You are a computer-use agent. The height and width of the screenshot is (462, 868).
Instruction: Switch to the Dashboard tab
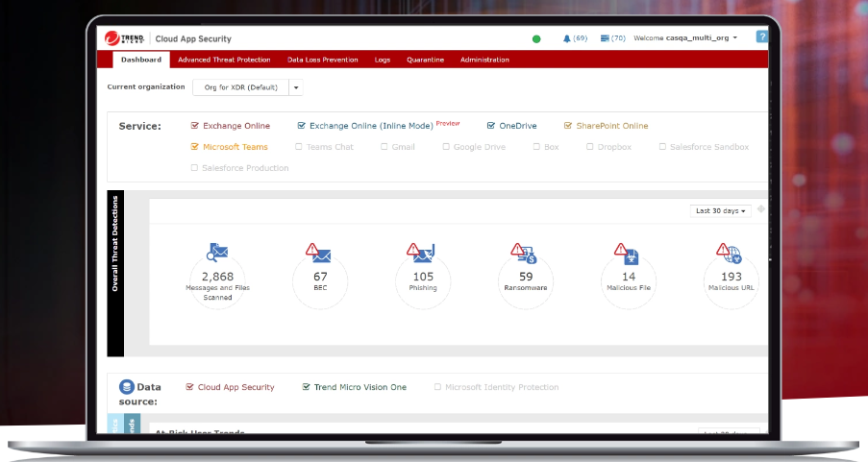point(141,60)
